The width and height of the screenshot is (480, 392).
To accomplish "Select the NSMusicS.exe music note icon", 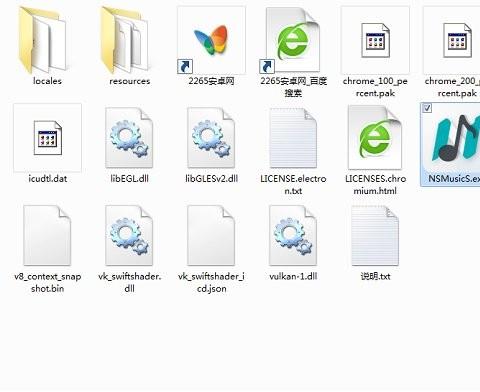I will pyautogui.click(x=456, y=138).
